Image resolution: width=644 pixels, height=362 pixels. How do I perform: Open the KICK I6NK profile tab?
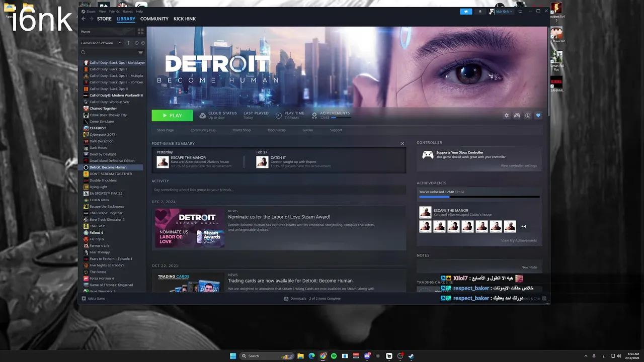[185, 19]
